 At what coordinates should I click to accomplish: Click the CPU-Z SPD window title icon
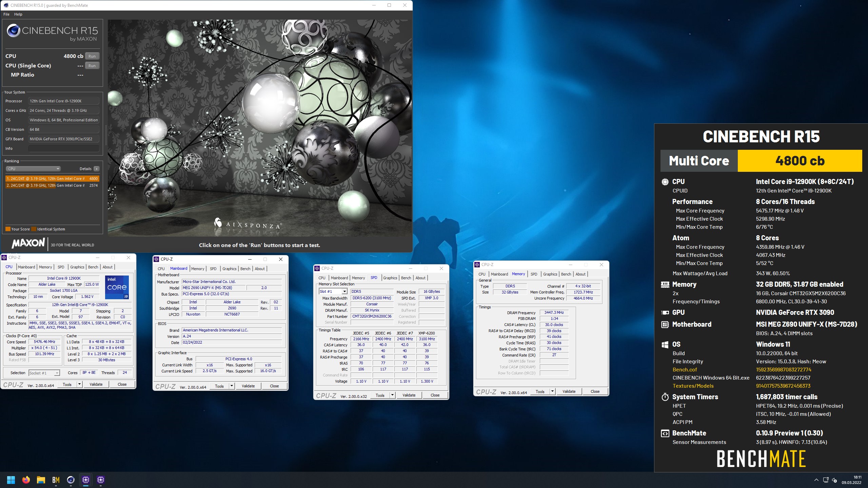tap(317, 268)
